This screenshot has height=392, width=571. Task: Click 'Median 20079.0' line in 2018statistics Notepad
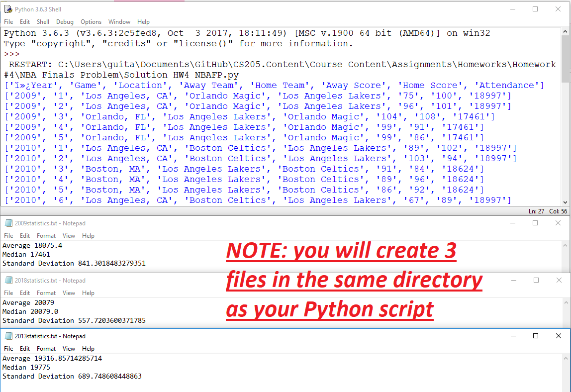(30, 311)
